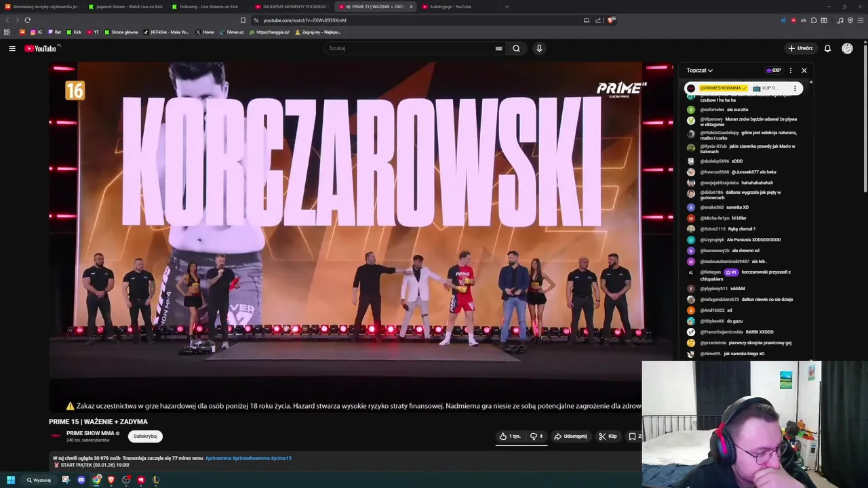Click the video title PRIME 15 WAŻENIE + ZADYMA
Image resolution: width=868 pixels, height=488 pixels.
point(98,422)
